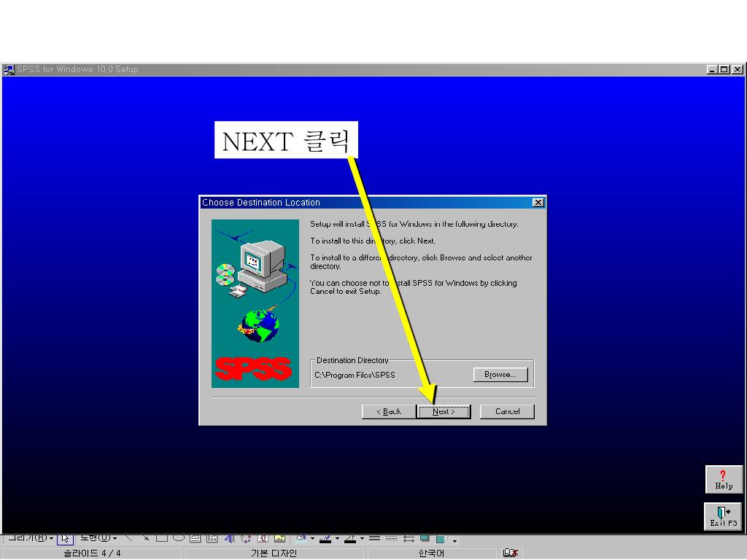Click the Next button in setup dialog
The height and width of the screenshot is (560, 747).
[x=444, y=411]
